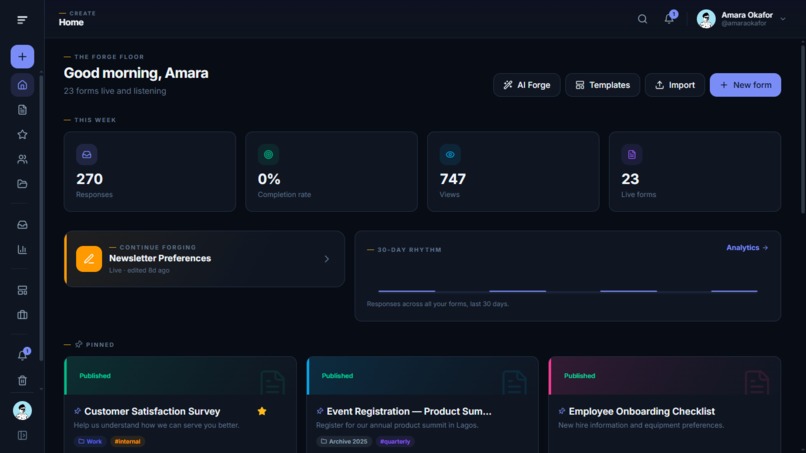This screenshot has width=806, height=453.
Task: Open the trash icon in sidebar
Action: coord(22,380)
